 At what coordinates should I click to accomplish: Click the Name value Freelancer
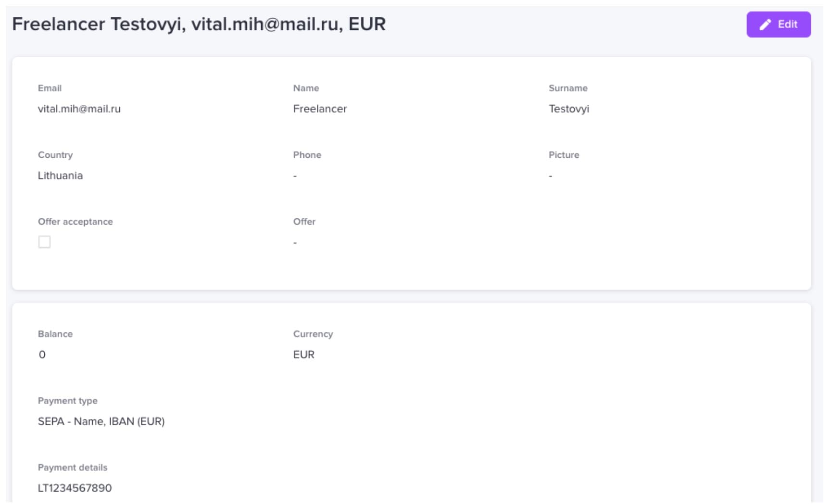click(320, 109)
